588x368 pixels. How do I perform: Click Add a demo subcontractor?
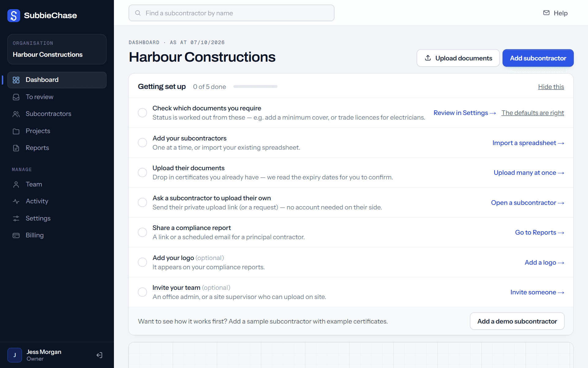coord(517,321)
